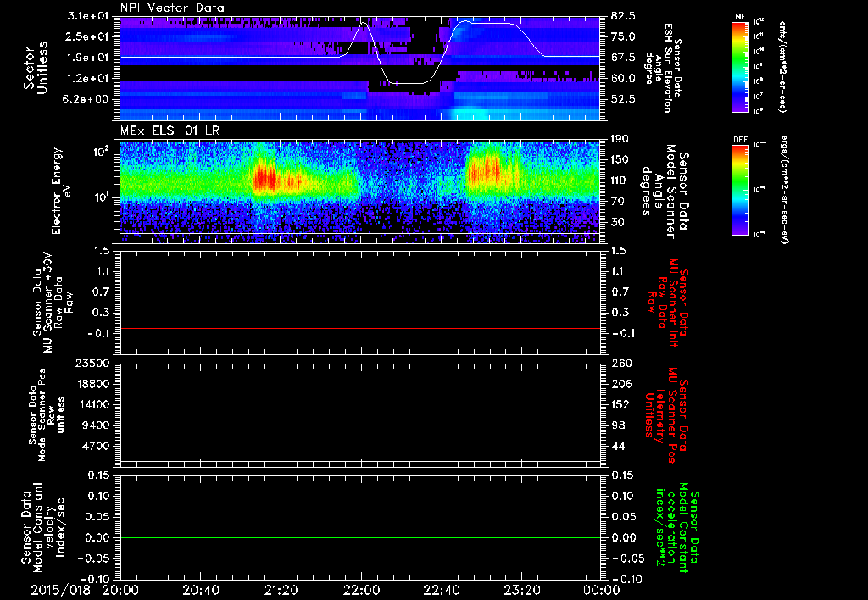This screenshot has width=868, height=600.
Task: Click the 22:00 time axis label
Action: (x=361, y=590)
